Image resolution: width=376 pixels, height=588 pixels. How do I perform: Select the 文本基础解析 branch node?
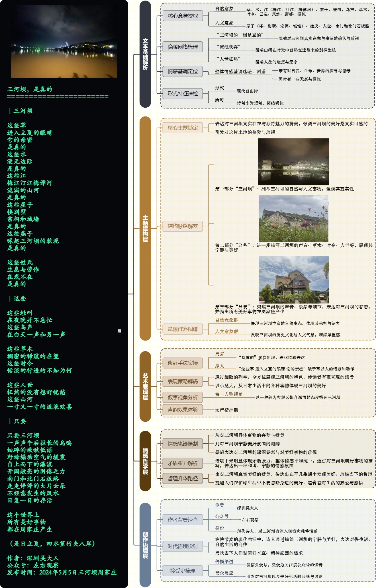pos(145,54)
